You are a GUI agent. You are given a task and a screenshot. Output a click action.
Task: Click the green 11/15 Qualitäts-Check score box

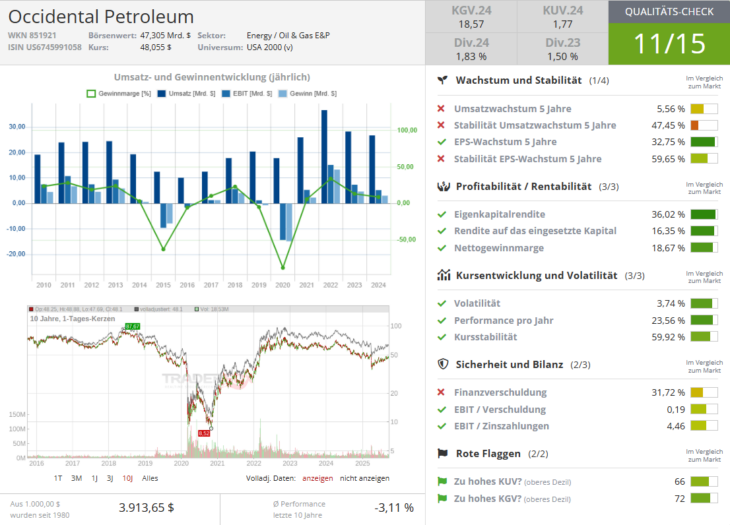pos(669,44)
